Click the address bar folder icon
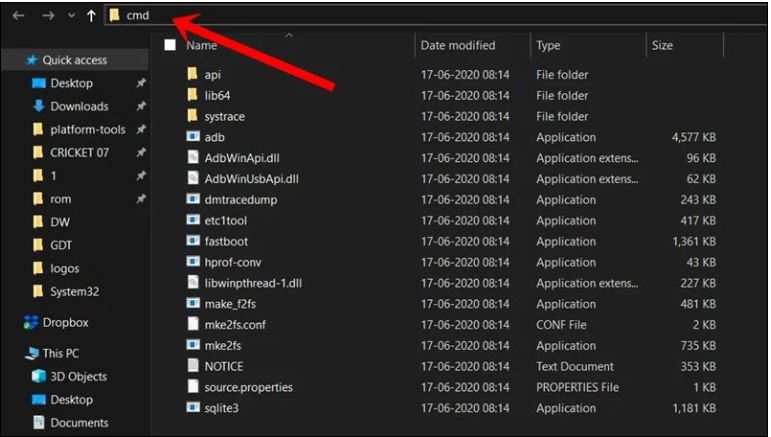This screenshot has width=771, height=437. coord(115,15)
